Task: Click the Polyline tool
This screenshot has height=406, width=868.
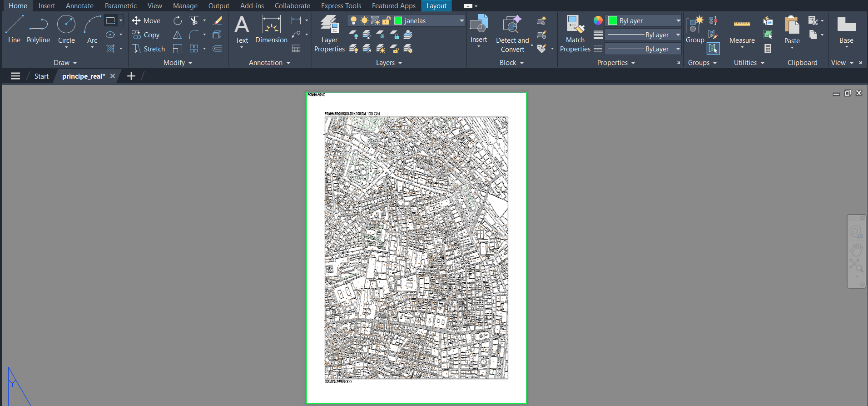Action: click(x=38, y=29)
